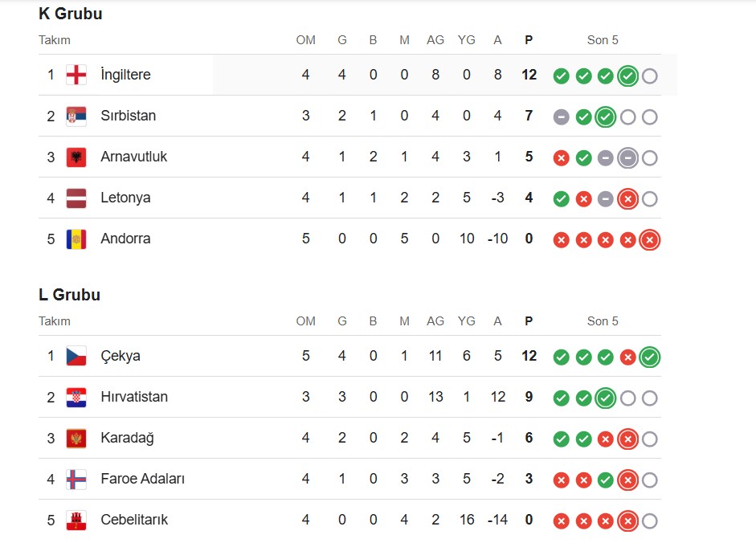Click Andorra's highlighted last loss icon
Screen dimensions: 756x543
pos(650,239)
